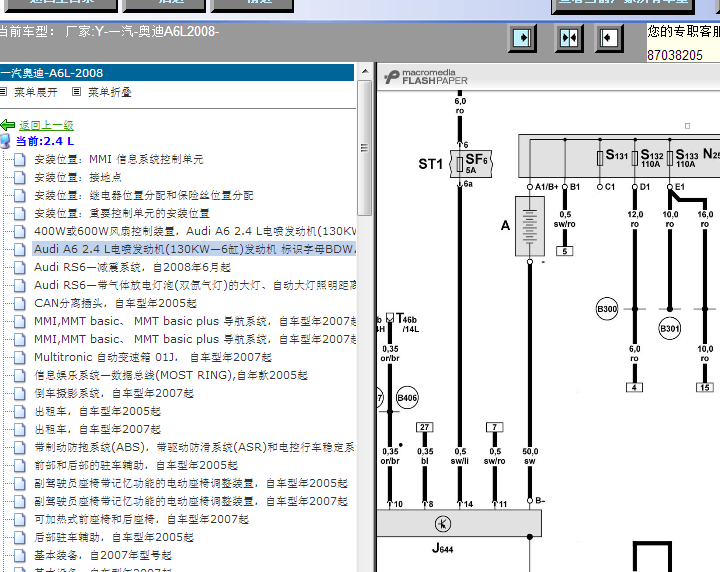Screen dimensions: 720x572
Task: Click fuse SF6 5A symbol in diagram
Action: click(471, 163)
